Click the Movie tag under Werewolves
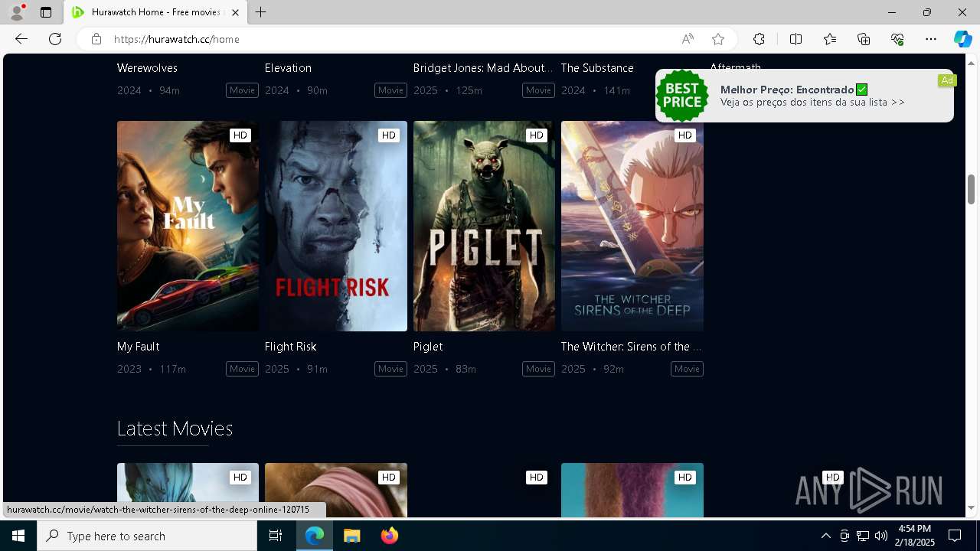The width and height of the screenshot is (980, 551). click(x=242, y=90)
